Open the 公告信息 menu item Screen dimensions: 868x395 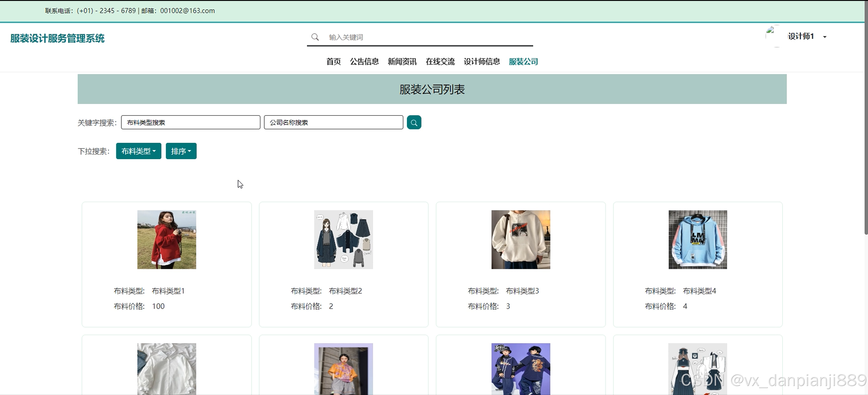(x=364, y=62)
